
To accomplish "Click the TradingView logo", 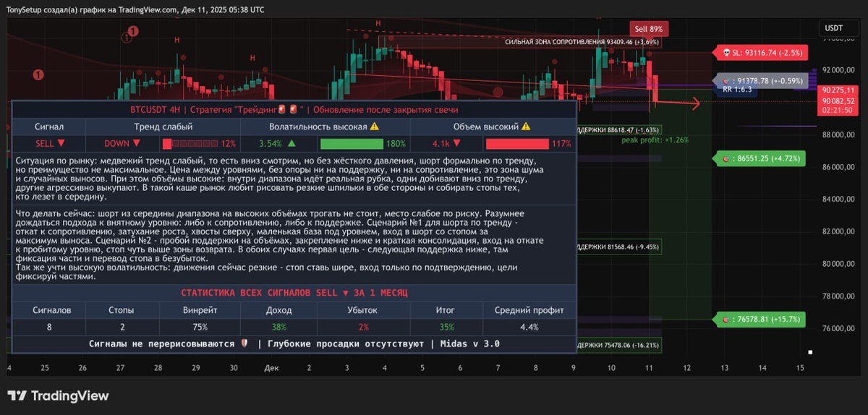I will [x=58, y=395].
